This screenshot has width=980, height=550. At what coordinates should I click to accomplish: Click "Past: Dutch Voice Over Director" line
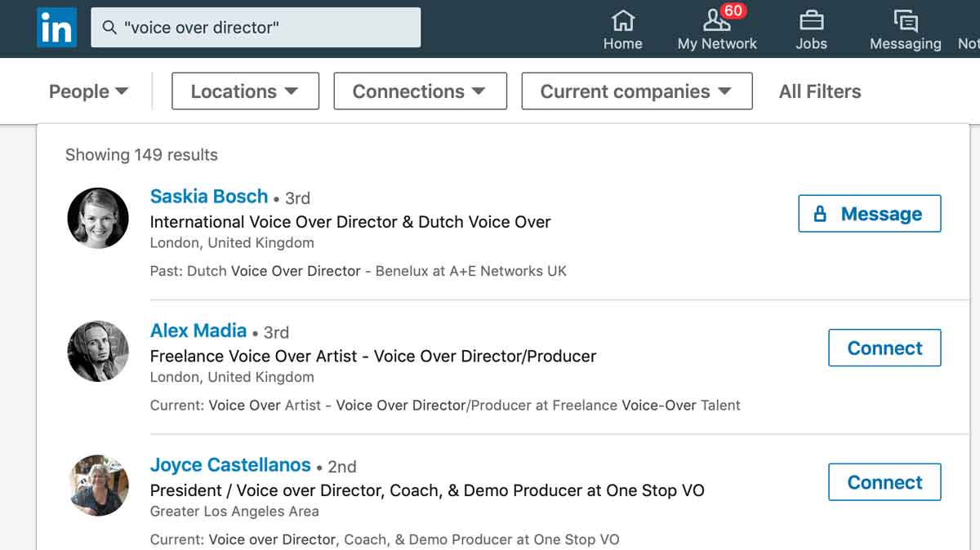[x=359, y=271]
